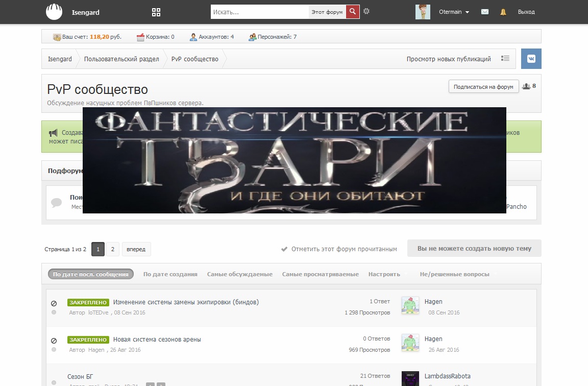Open topic Изменение системы замены экипировки
588x386 pixels.
pos(186,302)
